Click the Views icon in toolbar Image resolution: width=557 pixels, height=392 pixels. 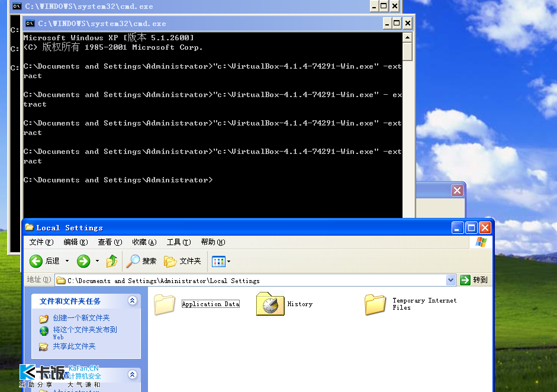click(218, 262)
